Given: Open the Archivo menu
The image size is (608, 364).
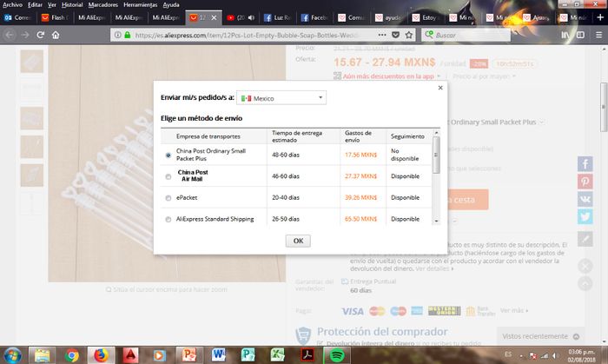Looking at the screenshot, I should point(12,4).
